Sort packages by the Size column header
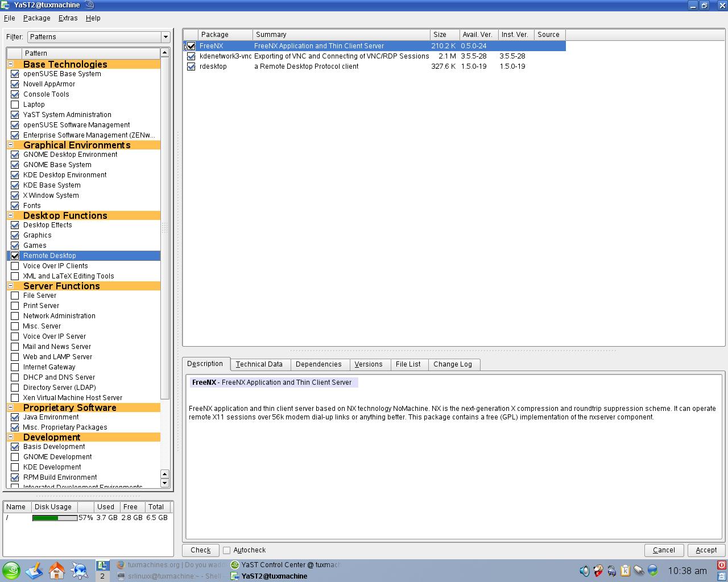This screenshot has width=728, height=582. tap(444, 35)
